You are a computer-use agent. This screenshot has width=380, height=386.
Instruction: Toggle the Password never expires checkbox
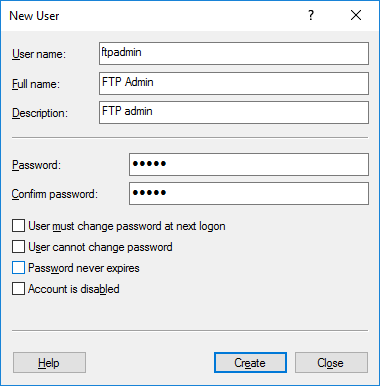[18, 268]
